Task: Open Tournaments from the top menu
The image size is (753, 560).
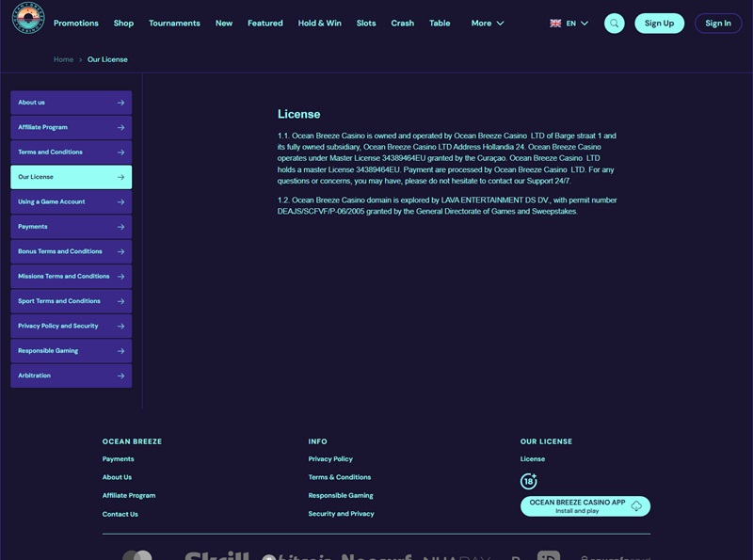Action: (x=174, y=23)
